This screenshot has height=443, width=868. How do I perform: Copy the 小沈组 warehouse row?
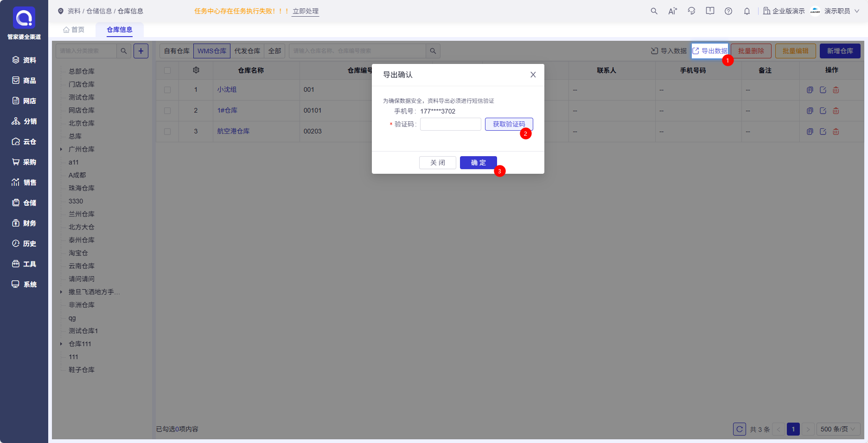click(810, 90)
